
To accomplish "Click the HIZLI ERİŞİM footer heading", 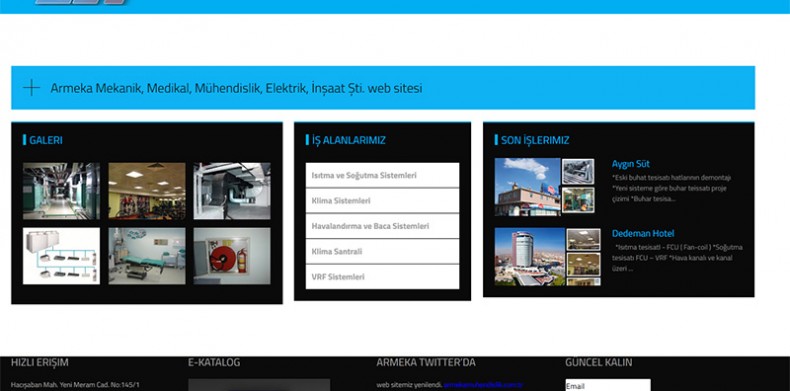I will tap(39, 362).
